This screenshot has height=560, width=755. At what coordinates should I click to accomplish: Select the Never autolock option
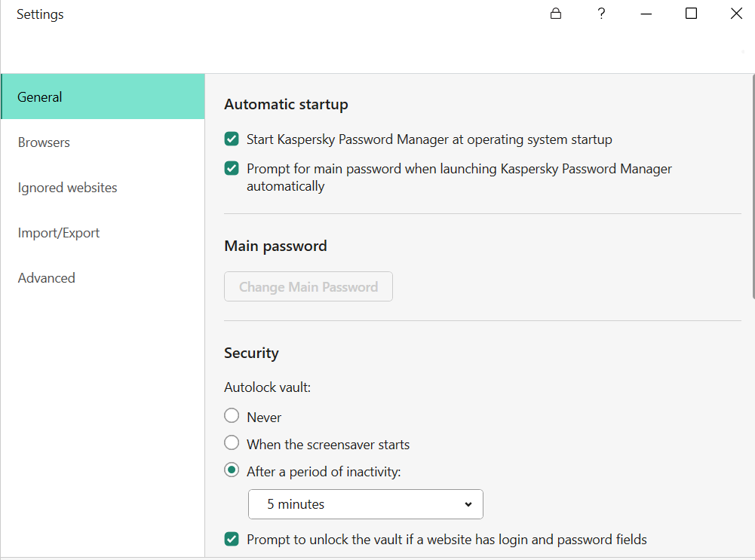pos(232,416)
